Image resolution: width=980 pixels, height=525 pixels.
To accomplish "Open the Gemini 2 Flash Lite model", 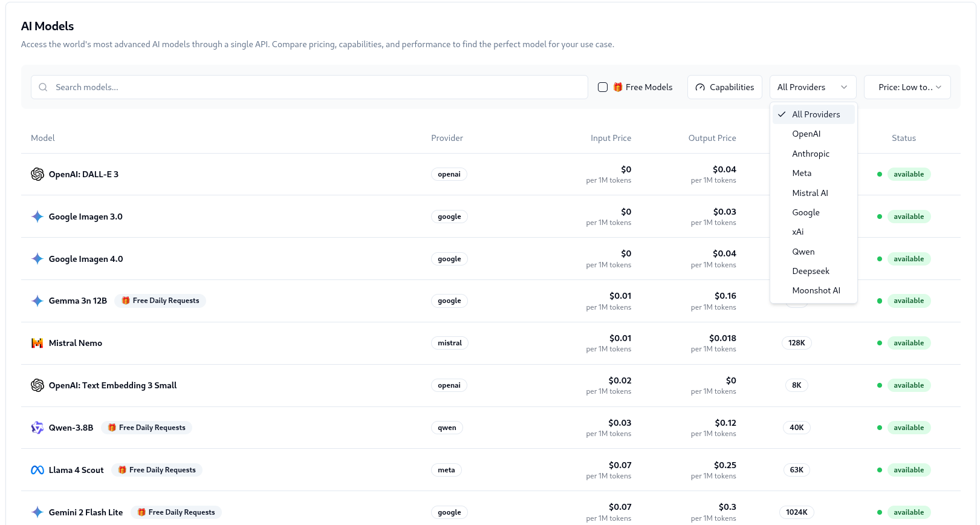I will point(86,512).
